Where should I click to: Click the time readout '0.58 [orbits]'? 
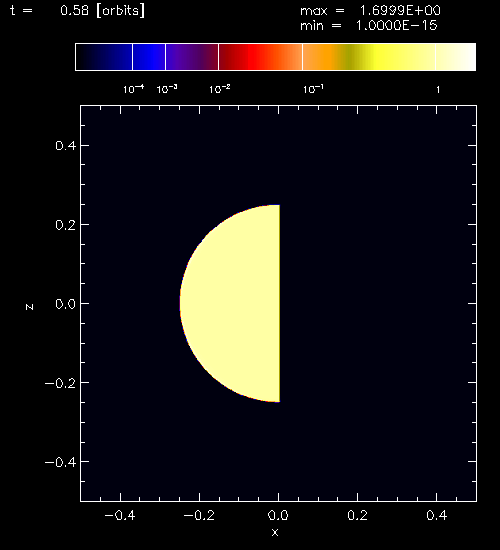(102, 11)
